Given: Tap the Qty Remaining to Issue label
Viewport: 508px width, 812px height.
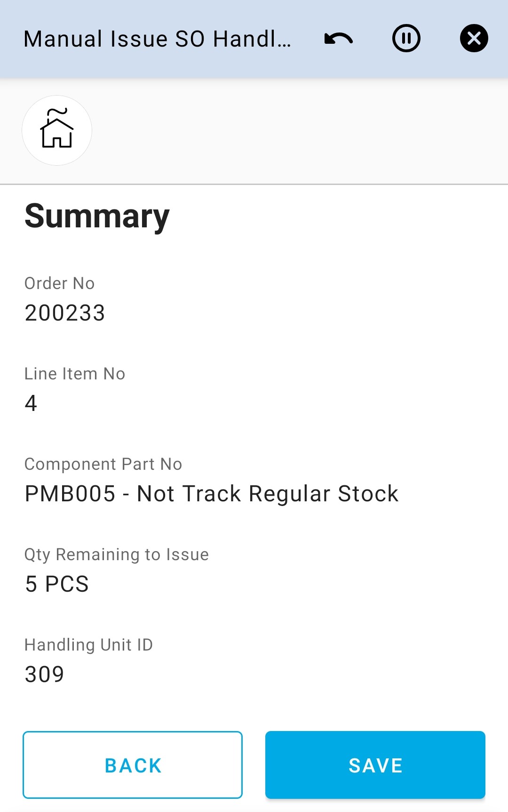Looking at the screenshot, I should click(x=116, y=555).
